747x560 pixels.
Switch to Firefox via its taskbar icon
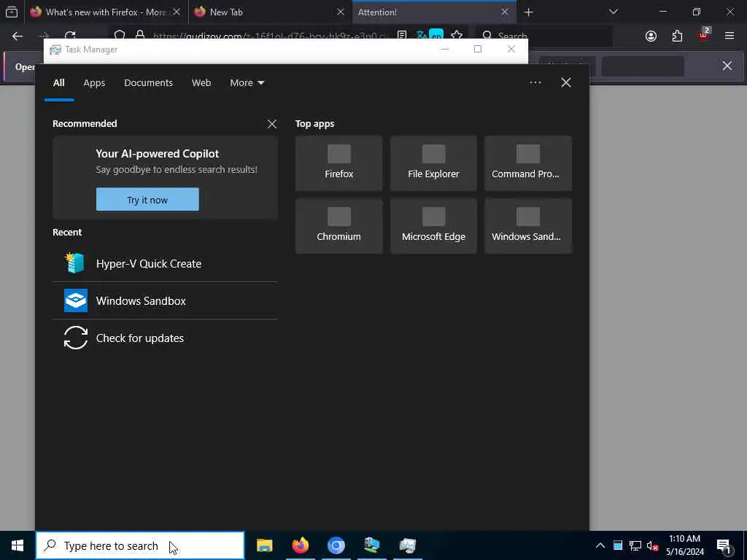point(300,545)
